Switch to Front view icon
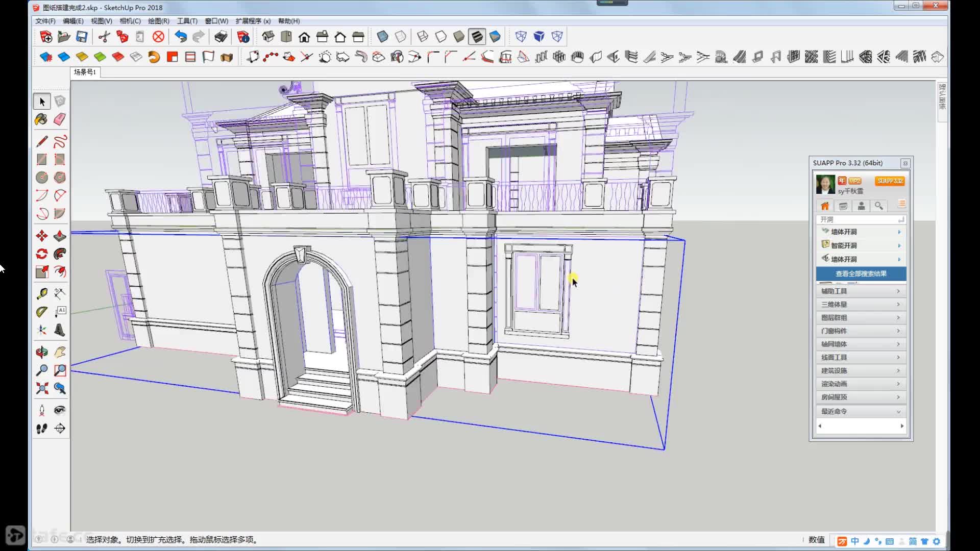 (x=304, y=37)
